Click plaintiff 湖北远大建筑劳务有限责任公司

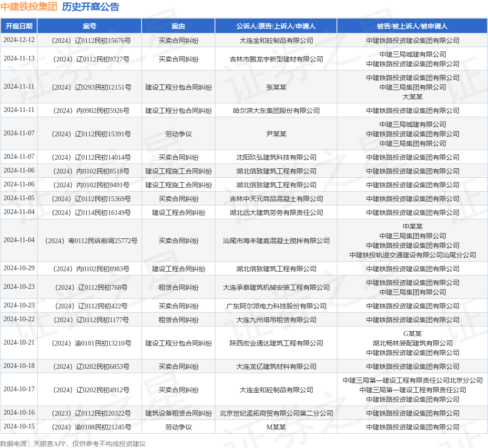coord(276,213)
